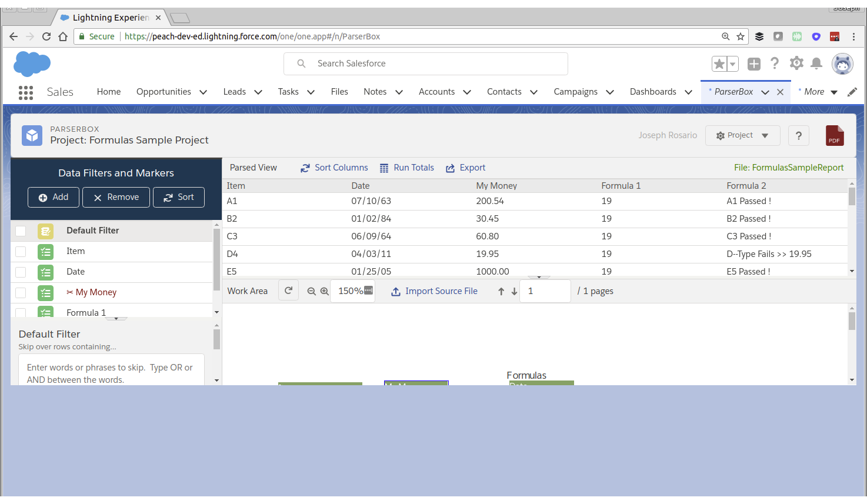This screenshot has height=504, width=867.
Task: Expand the Opportunities tab dropdown arrow
Action: coord(204,92)
